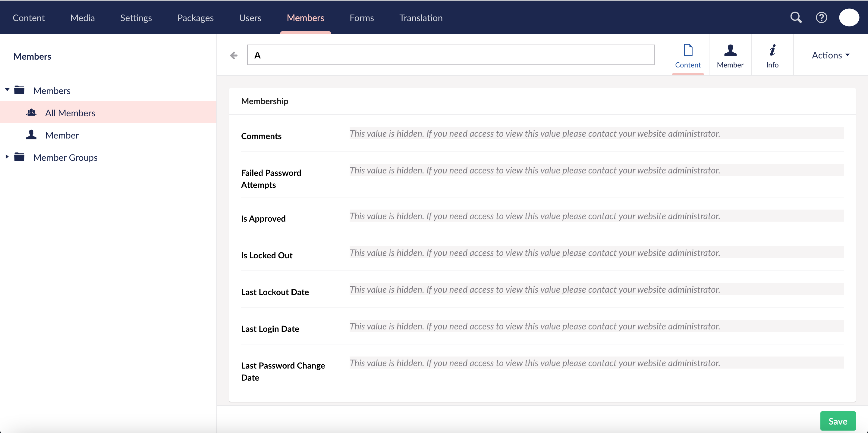Viewport: 868px width, 433px height.
Task: Open the search magnifier icon
Action: click(796, 17)
